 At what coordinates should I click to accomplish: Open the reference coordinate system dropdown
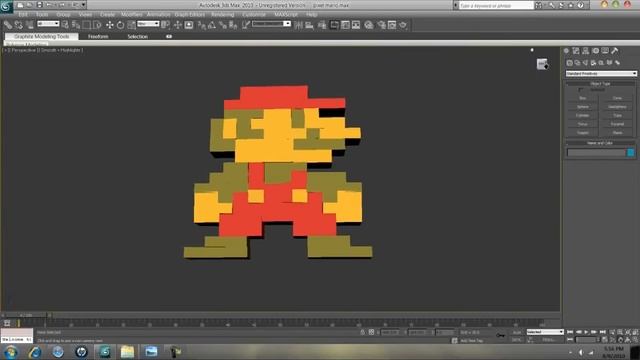(x=148, y=24)
